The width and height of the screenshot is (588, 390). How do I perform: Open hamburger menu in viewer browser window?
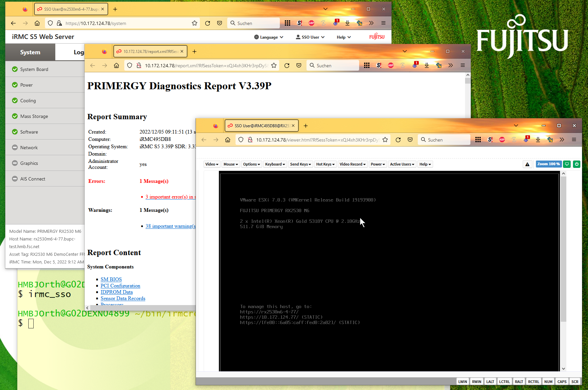pyautogui.click(x=574, y=140)
